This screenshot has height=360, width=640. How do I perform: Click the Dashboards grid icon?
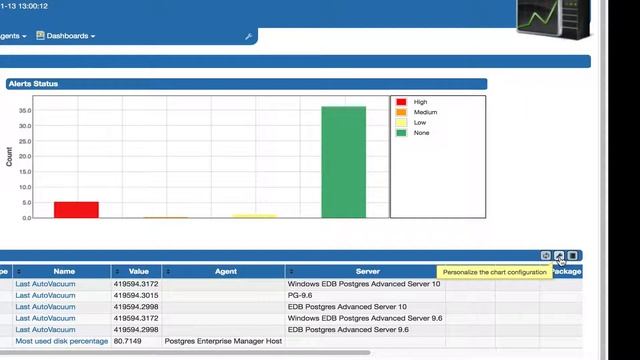click(x=40, y=36)
